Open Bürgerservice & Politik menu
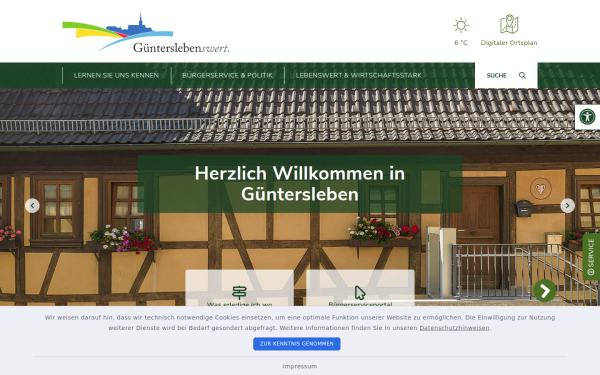 point(228,75)
